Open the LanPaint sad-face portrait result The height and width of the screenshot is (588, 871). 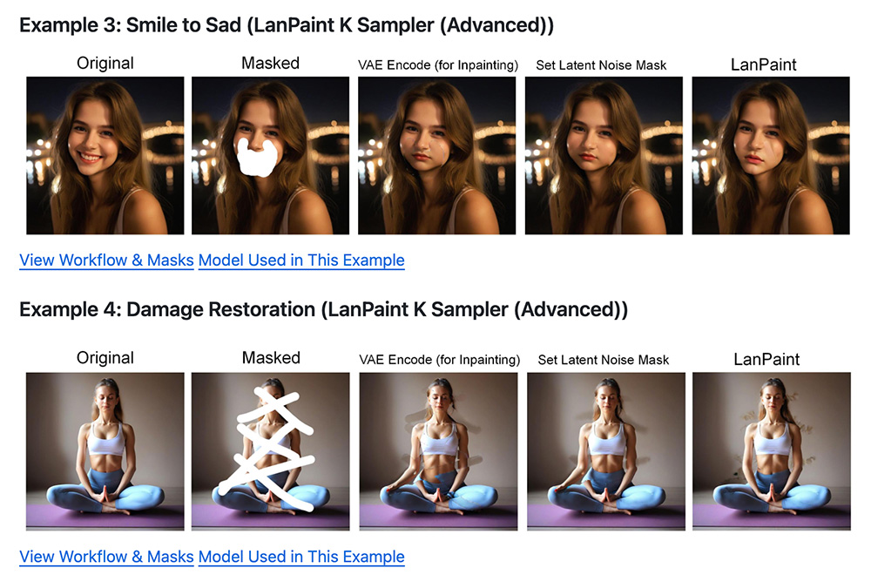pos(770,155)
